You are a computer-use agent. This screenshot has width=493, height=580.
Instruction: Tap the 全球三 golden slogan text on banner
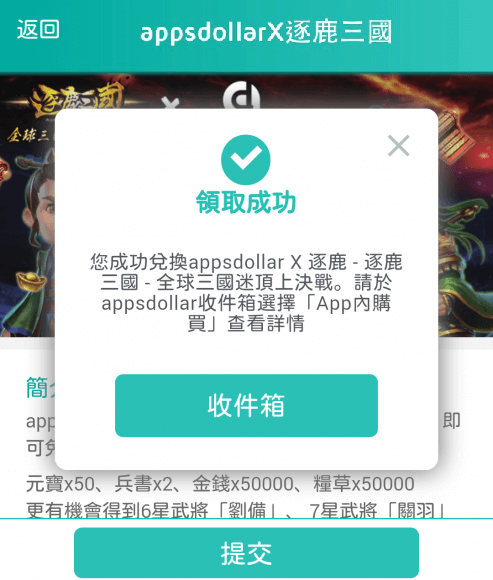(x=28, y=135)
